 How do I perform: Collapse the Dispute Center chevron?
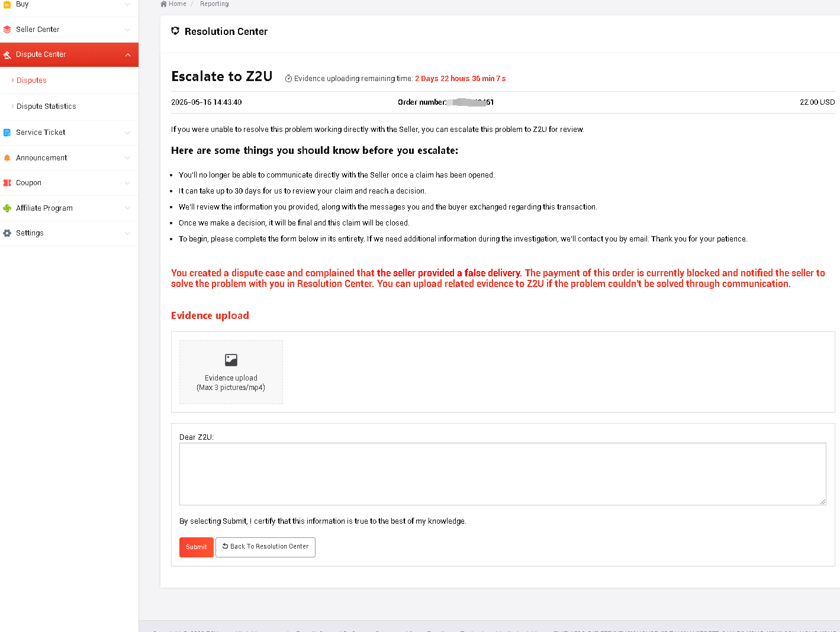pos(128,55)
